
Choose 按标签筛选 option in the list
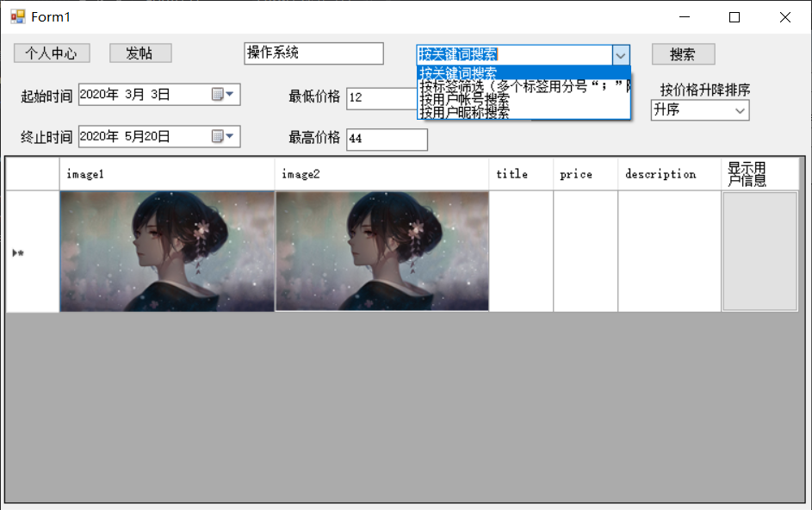(x=524, y=86)
